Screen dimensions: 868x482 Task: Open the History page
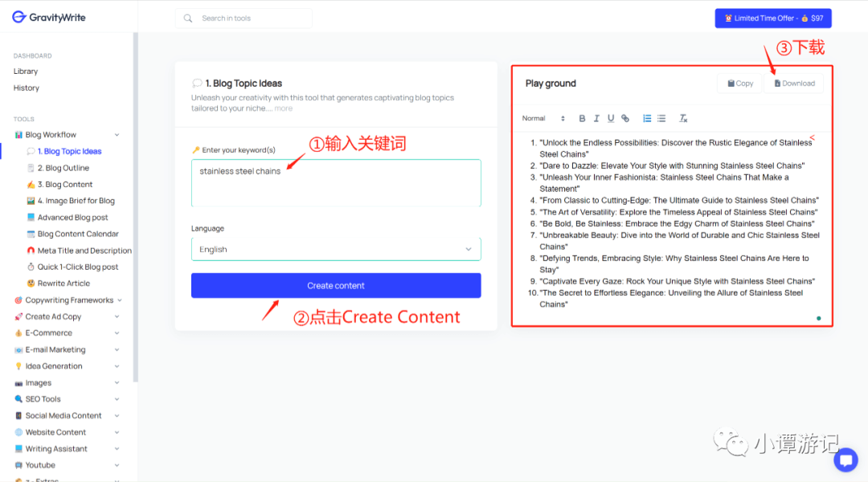point(26,88)
